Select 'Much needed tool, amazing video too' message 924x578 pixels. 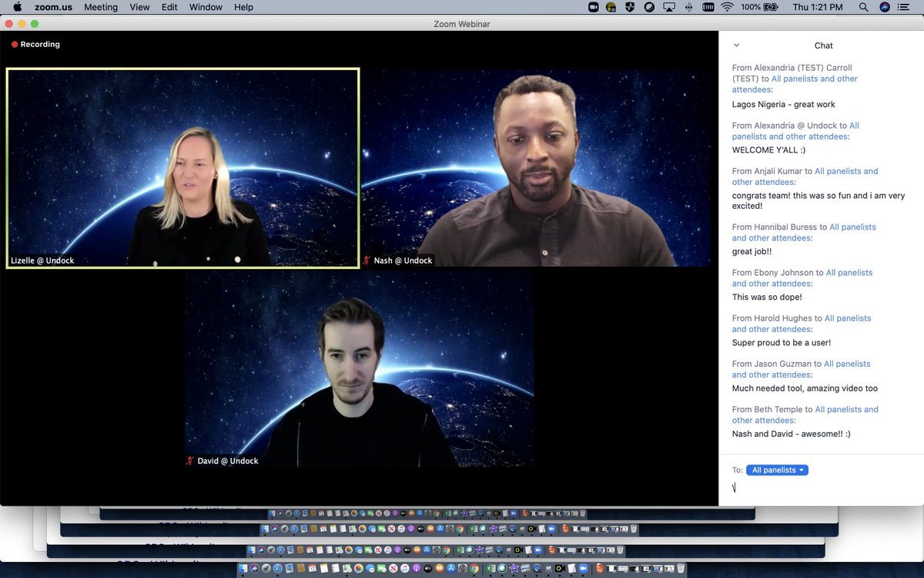(805, 388)
